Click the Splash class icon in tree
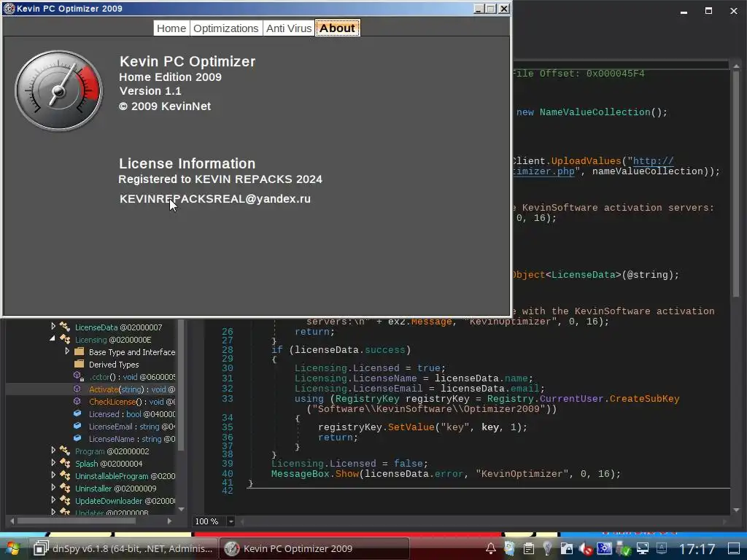This screenshot has width=747, height=560. [x=65, y=463]
